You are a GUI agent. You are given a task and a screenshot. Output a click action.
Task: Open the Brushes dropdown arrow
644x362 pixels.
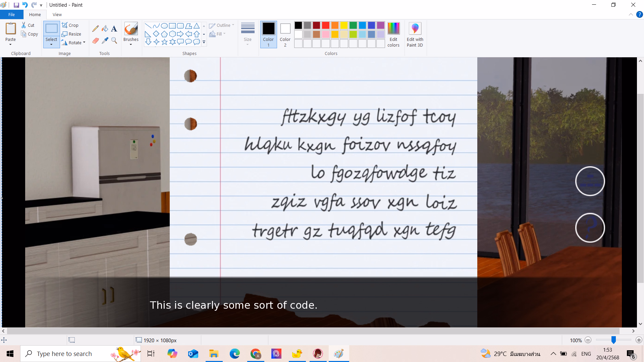(x=131, y=44)
